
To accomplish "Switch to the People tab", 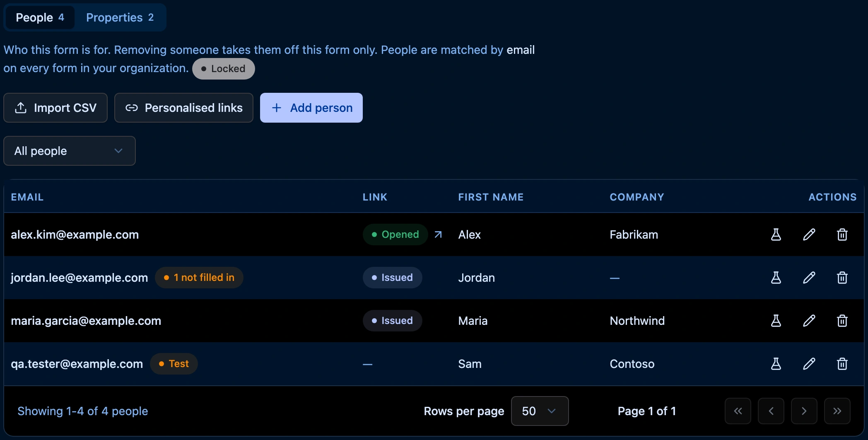I will [40, 17].
